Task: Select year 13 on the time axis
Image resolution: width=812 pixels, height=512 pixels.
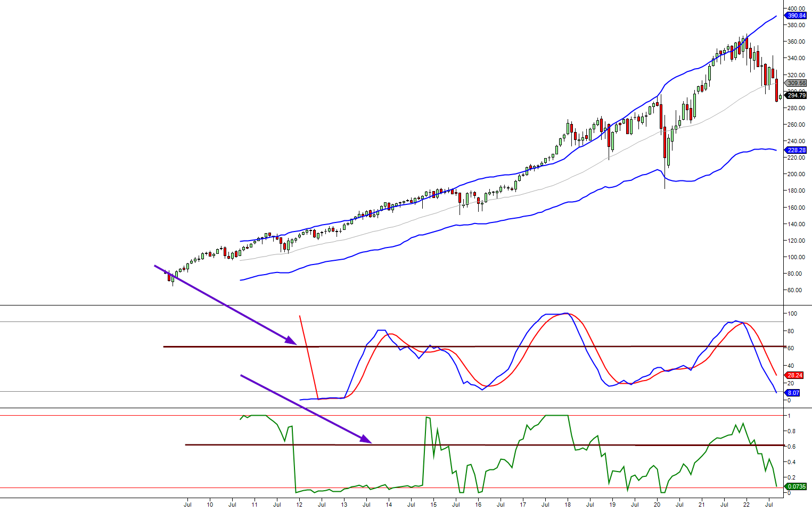Action: [x=344, y=504]
